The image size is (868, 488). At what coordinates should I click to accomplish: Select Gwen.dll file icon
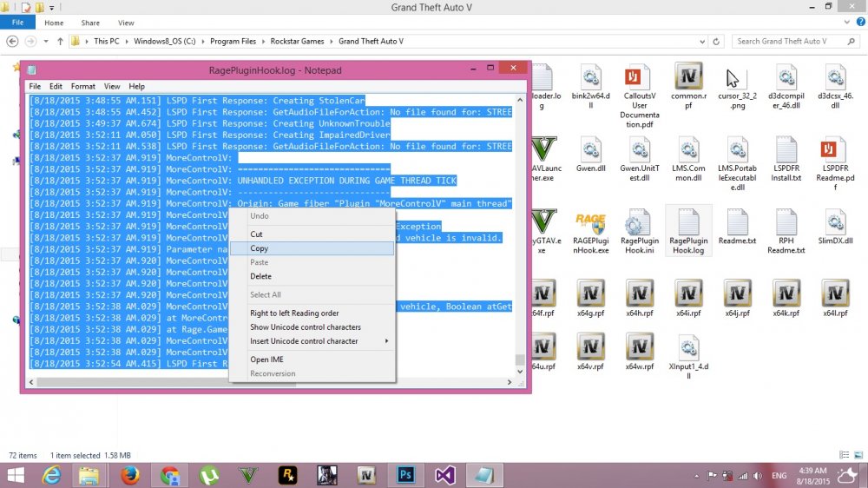tap(590, 154)
